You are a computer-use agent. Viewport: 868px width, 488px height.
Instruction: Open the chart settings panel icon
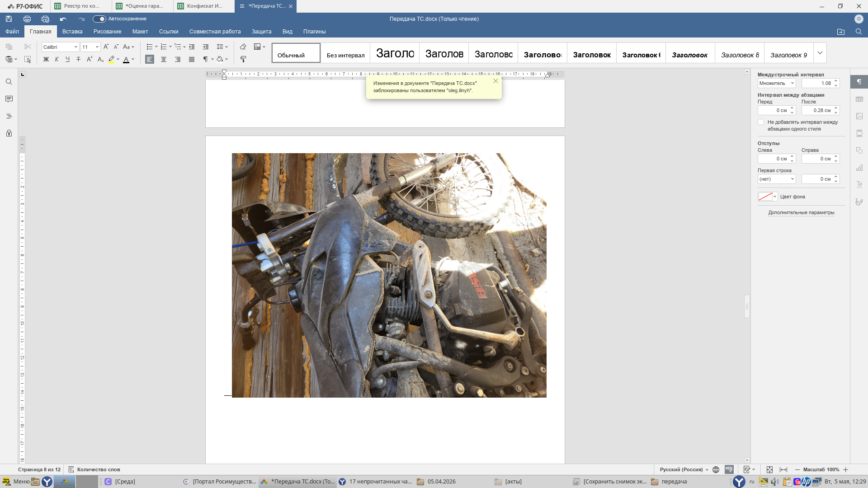859,168
